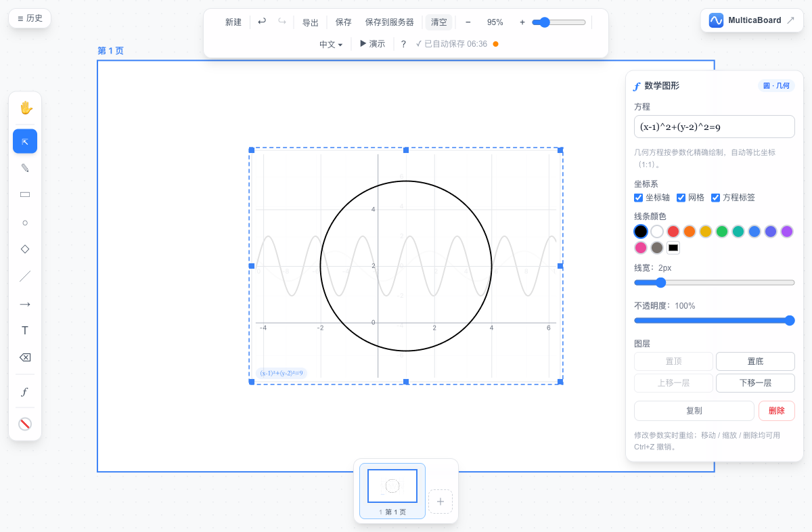Click the 95% zoom level value
The image size is (812, 532).
[x=495, y=22]
